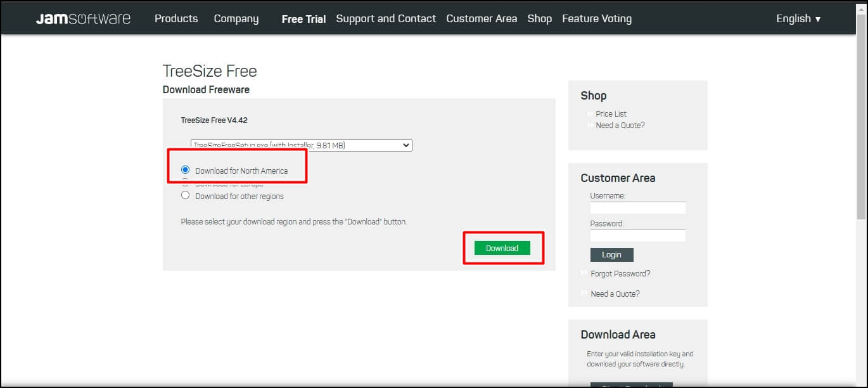Expand the English language dropdown
This screenshot has height=388, width=868.
click(x=798, y=18)
